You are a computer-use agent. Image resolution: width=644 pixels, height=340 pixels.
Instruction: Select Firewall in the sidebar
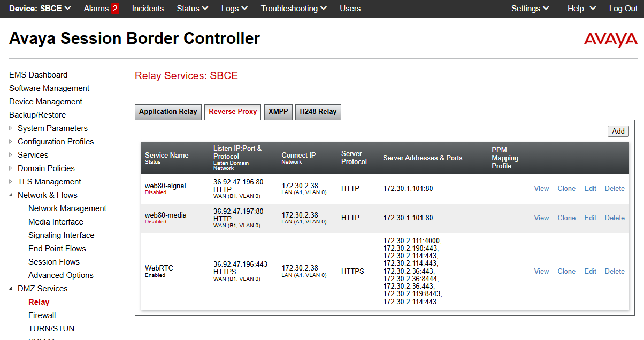42,315
